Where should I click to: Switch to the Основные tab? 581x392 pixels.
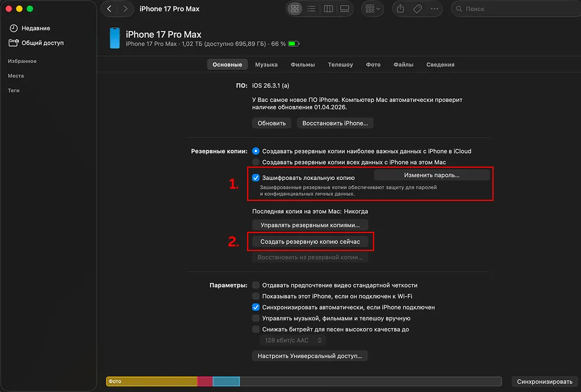click(x=227, y=65)
